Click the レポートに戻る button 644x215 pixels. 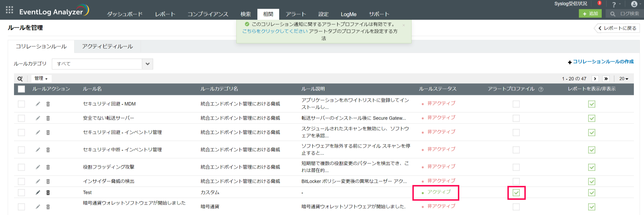(x=617, y=28)
